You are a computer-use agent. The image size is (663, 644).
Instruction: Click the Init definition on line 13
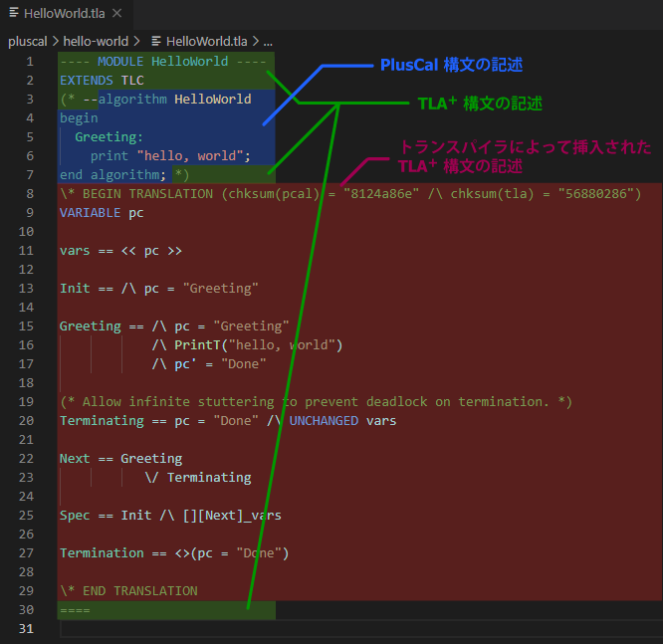pos(75,289)
